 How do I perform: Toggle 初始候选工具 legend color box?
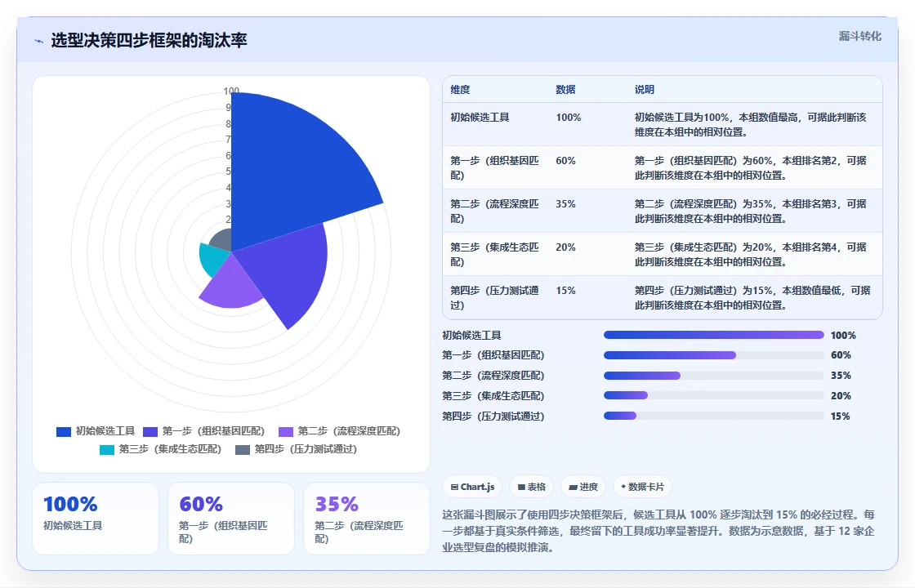64,432
